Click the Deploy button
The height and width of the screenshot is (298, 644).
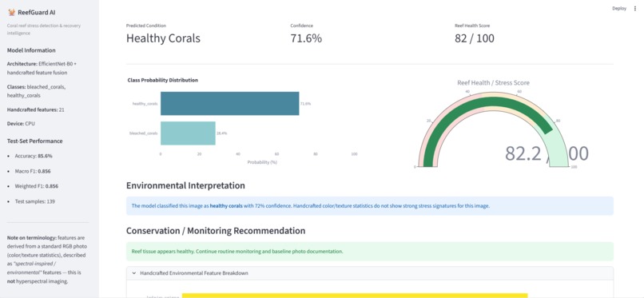click(x=619, y=8)
